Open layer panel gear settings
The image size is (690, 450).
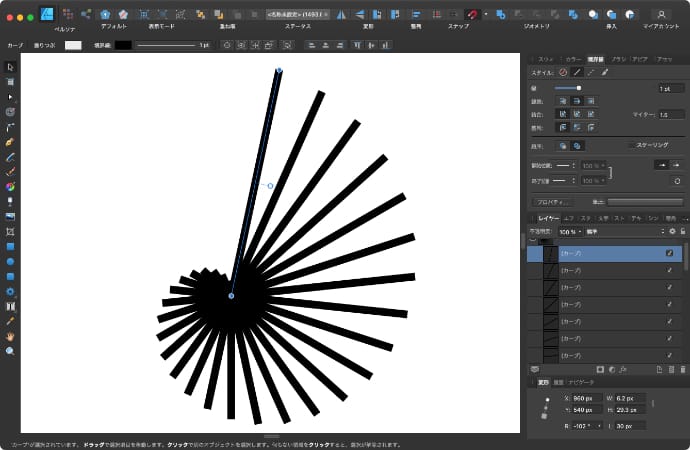tap(672, 231)
